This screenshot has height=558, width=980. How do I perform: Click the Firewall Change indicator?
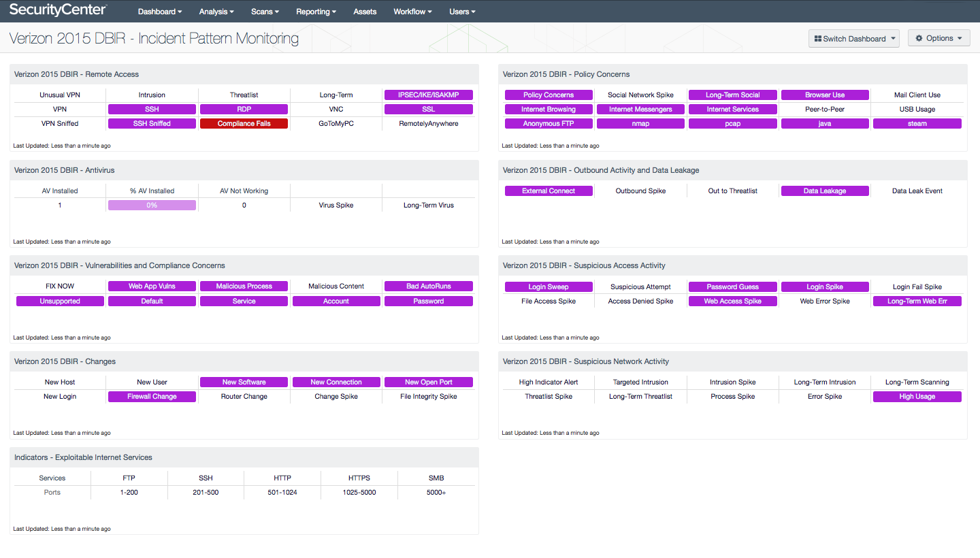[152, 397]
